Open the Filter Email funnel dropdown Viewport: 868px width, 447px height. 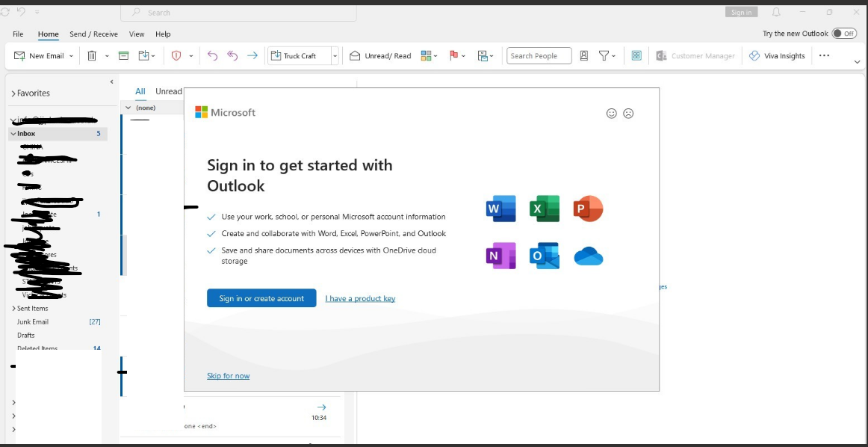pyautogui.click(x=607, y=56)
